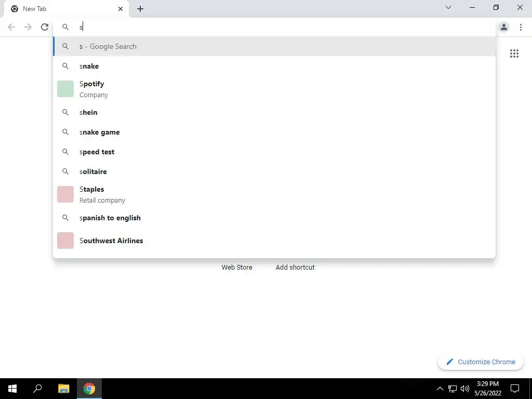Click the search icon beside 'speed test'
Image resolution: width=532 pixels, height=399 pixels.
click(x=65, y=152)
